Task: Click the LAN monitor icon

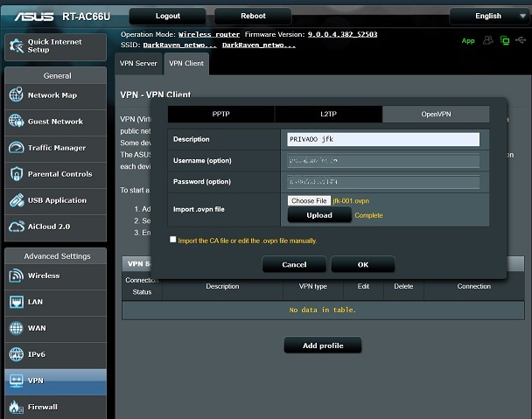Action: [x=16, y=302]
